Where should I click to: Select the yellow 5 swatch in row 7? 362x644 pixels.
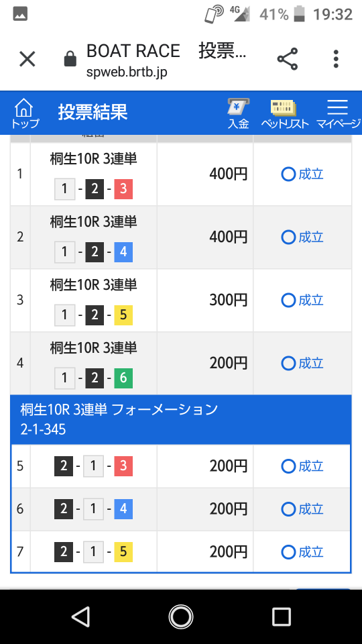[x=123, y=552]
